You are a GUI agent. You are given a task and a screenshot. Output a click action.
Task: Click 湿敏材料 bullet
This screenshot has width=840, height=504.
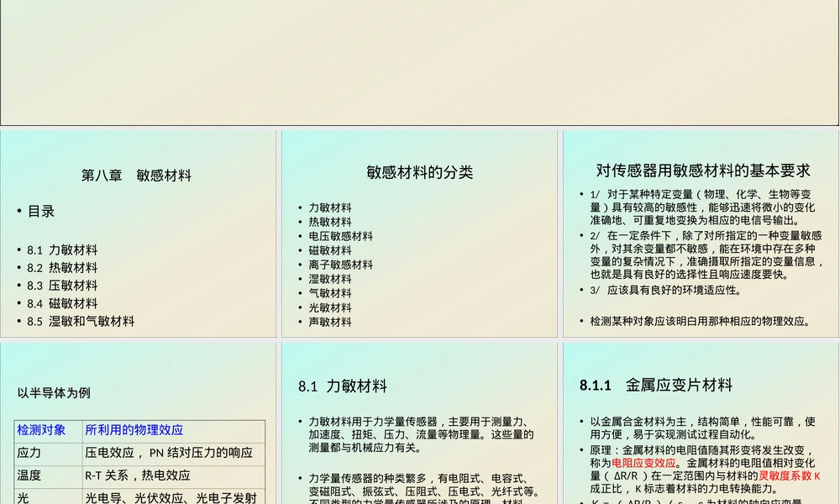click(330, 279)
